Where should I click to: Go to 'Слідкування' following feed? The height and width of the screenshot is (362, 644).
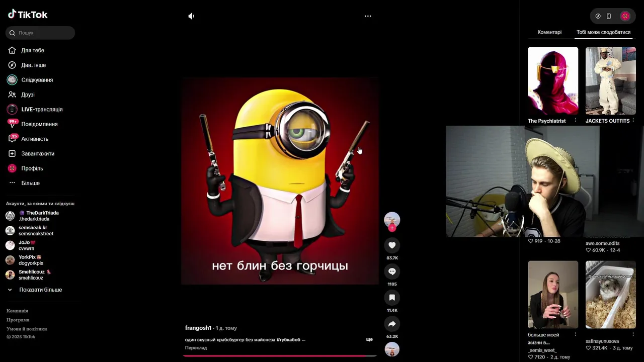tap(37, 80)
